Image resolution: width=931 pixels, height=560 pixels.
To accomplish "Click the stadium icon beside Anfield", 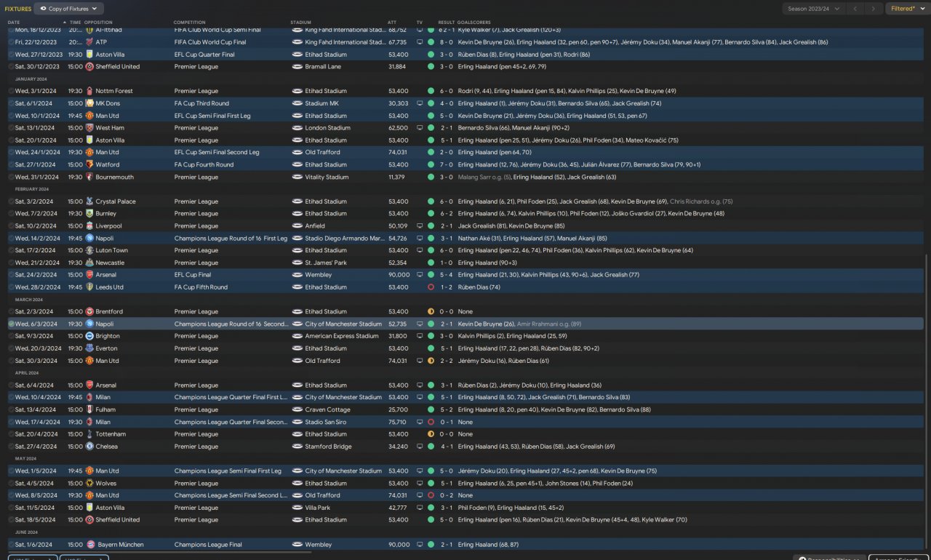I will [297, 226].
